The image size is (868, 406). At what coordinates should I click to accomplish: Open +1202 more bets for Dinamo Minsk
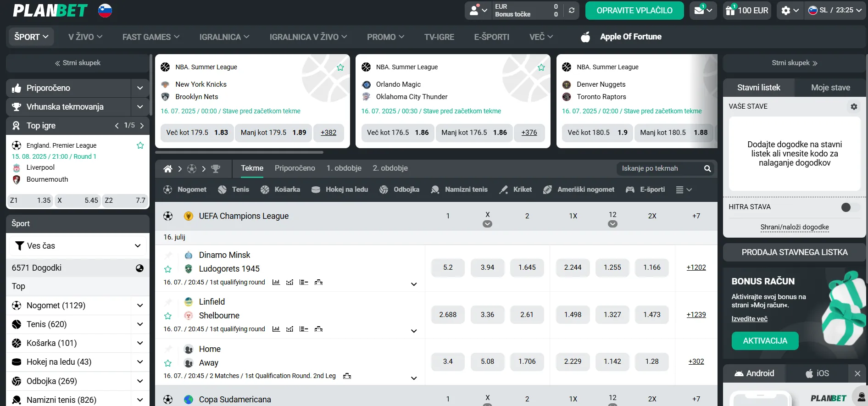tap(696, 267)
